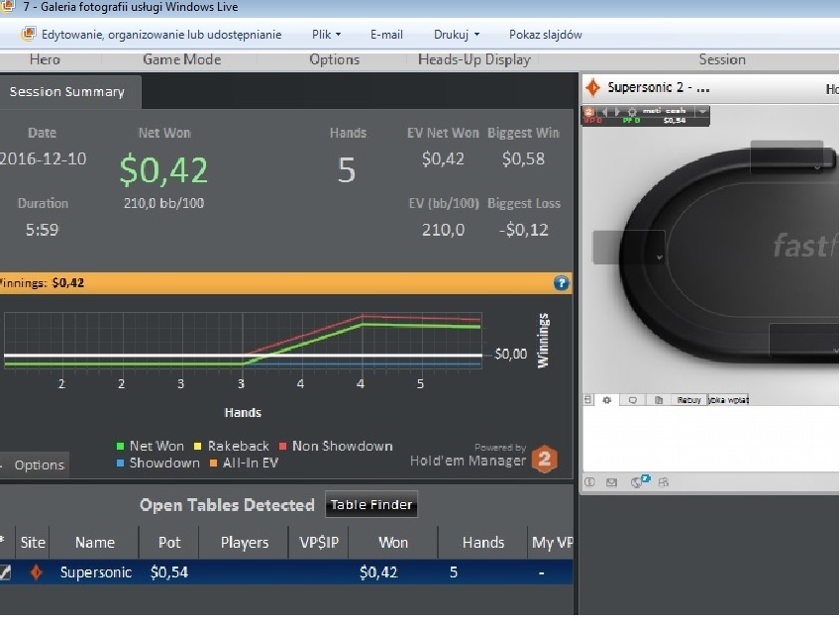The width and height of the screenshot is (840, 620).
Task: Click the Supersonic table name cell
Action: click(95, 572)
